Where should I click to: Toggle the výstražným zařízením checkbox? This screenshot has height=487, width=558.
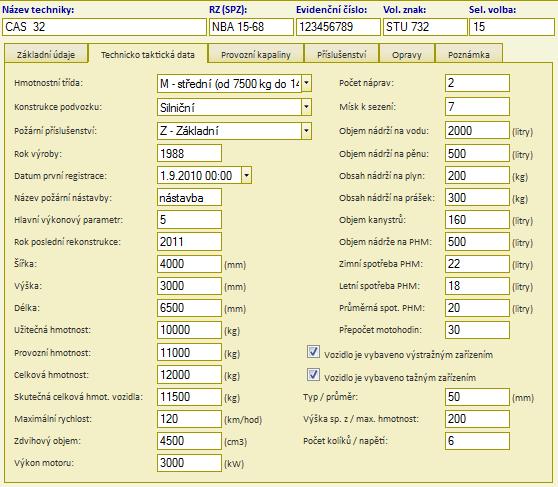point(313,352)
